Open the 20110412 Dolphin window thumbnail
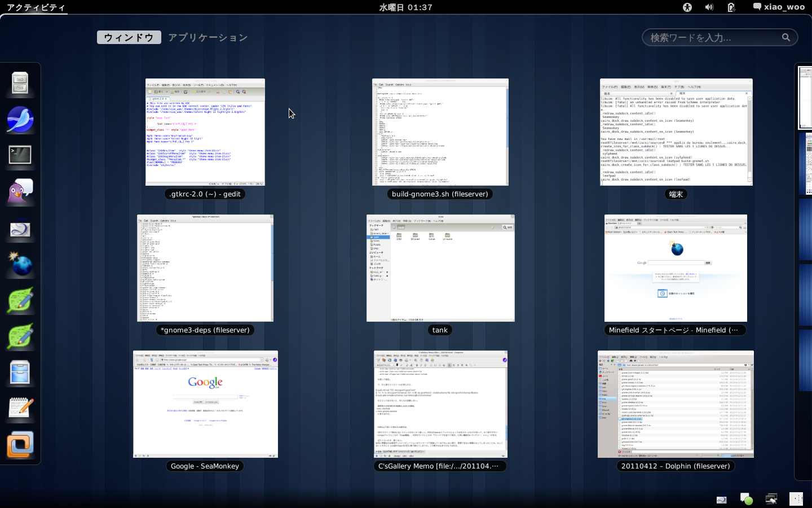The image size is (812, 508). point(676,404)
